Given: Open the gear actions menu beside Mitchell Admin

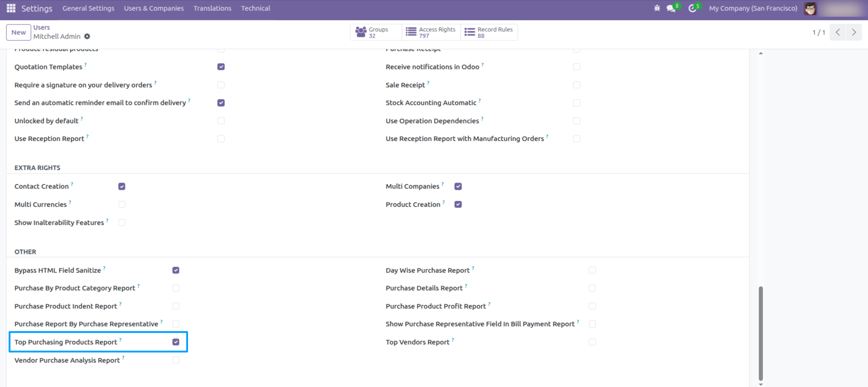Looking at the screenshot, I should pyautogui.click(x=87, y=36).
